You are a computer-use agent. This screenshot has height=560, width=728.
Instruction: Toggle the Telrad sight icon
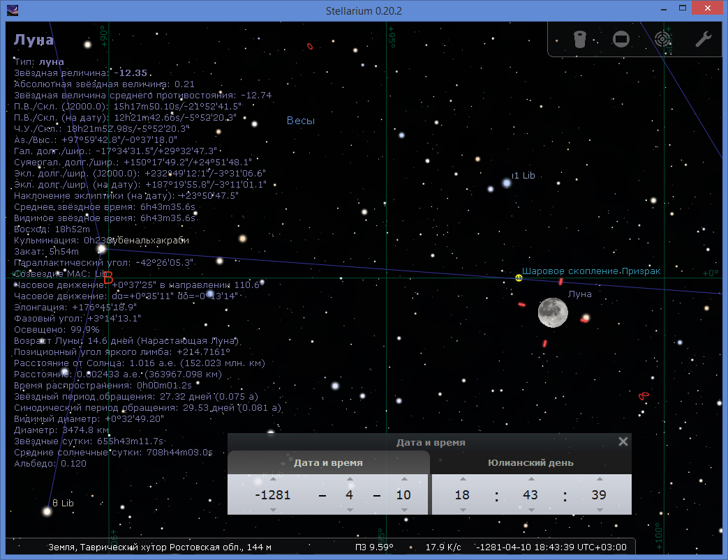coord(663,40)
